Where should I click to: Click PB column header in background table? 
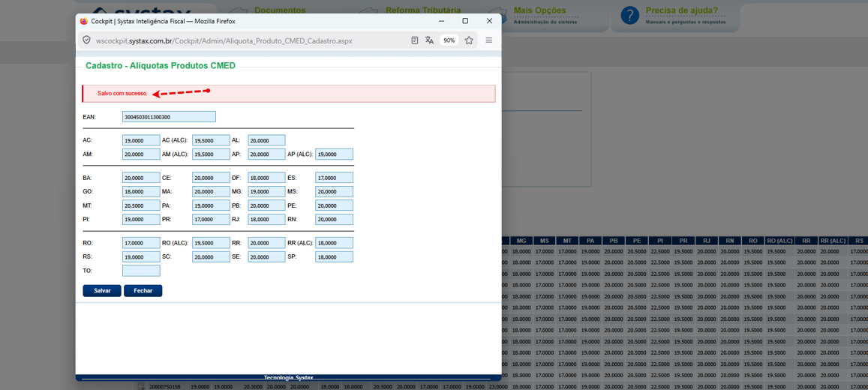tap(614, 241)
